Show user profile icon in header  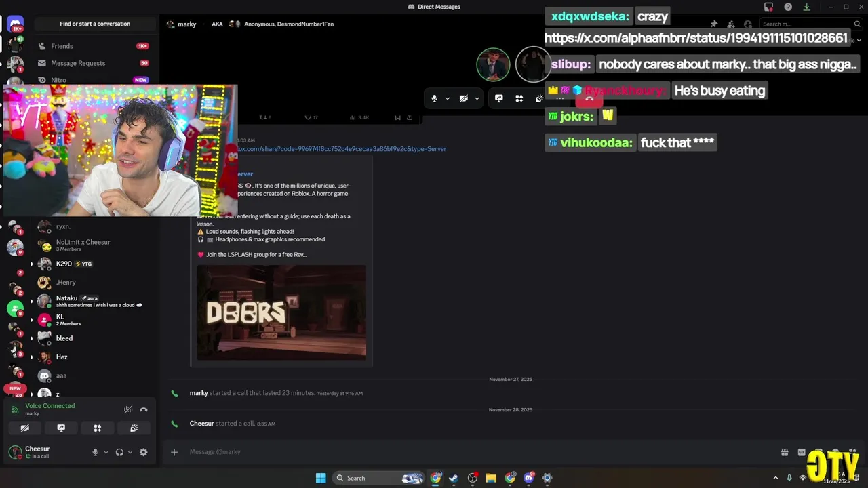[748, 24]
